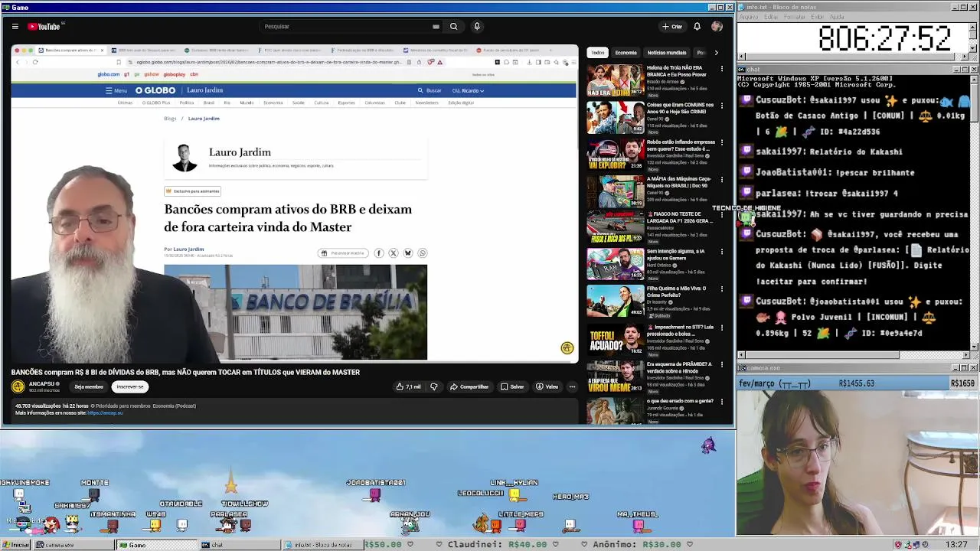Save the video with 'Salvar' button
Image resolution: width=980 pixels, height=551 pixels.
[512, 386]
